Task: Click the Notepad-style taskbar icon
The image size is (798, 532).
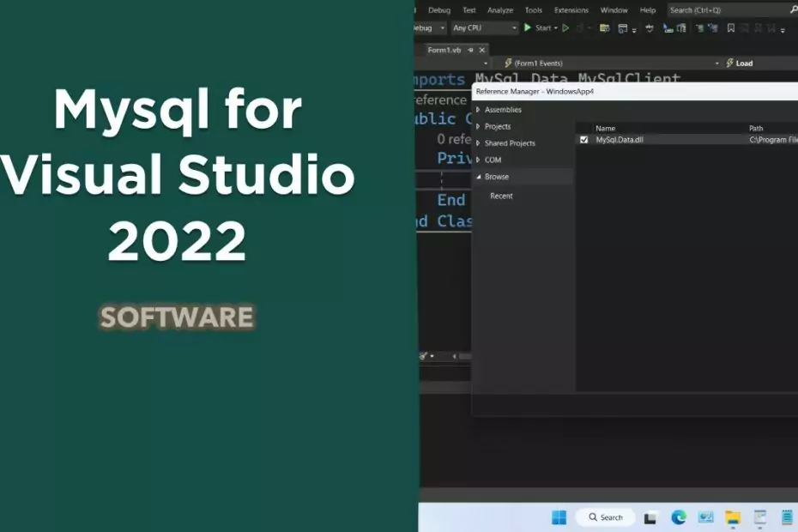Action: click(x=786, y=517)
